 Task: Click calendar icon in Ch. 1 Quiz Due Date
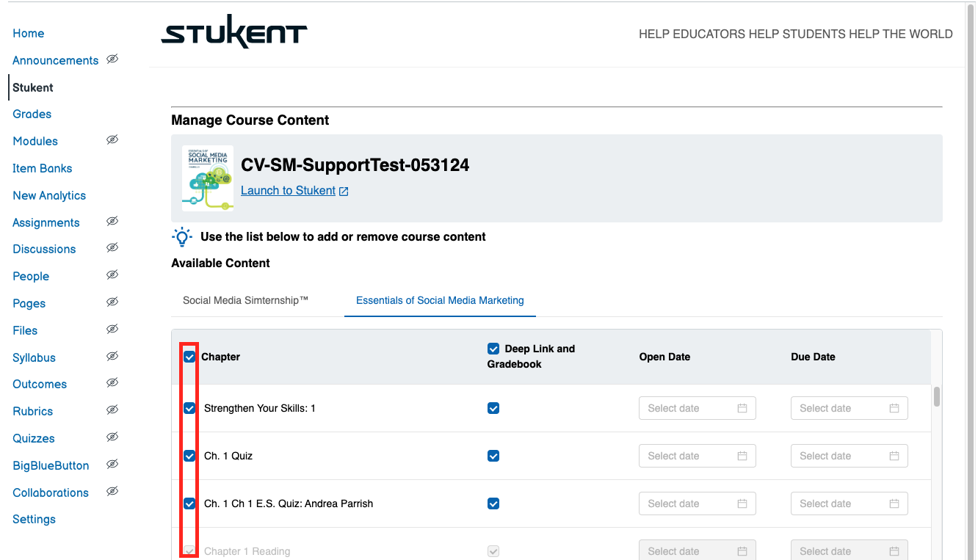point(894,456)
